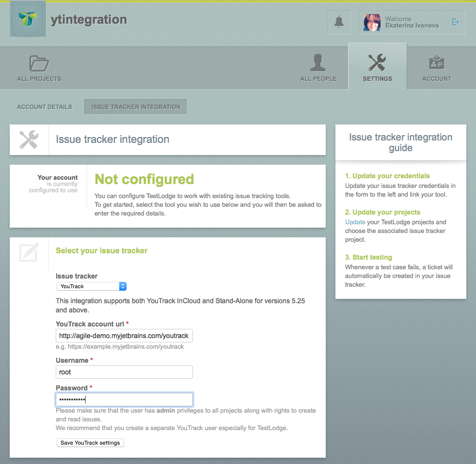The height and width of the screenshot is (464, 476).
Task: Click the 2. Update your projects heading
Action: (382, 212)
